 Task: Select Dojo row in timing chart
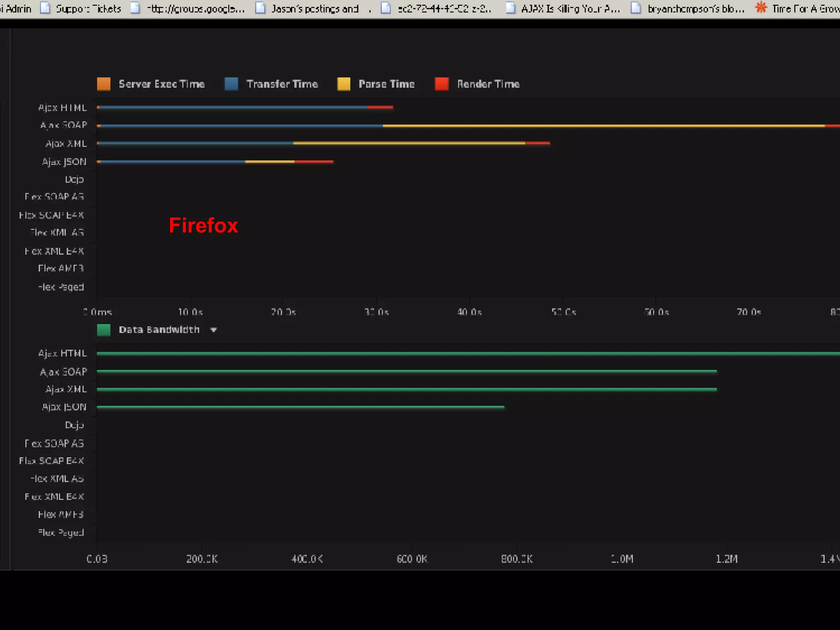[74, 179]
